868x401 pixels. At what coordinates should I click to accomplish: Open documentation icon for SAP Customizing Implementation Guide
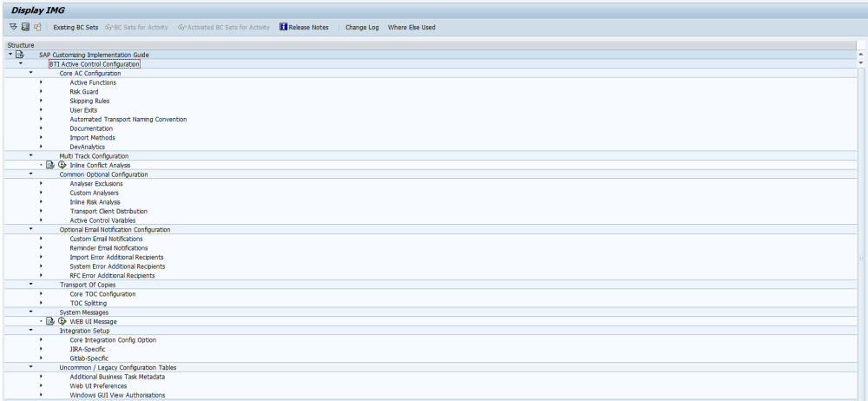click(20, 55)
